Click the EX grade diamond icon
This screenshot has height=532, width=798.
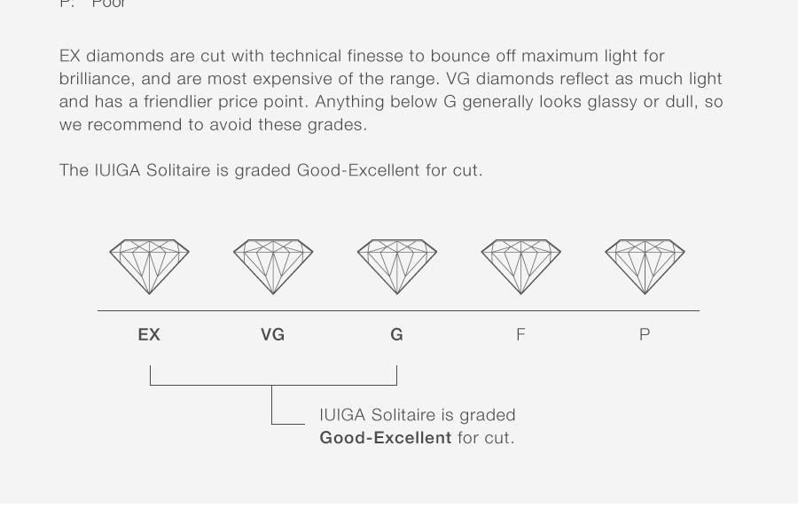coord(149,267)
